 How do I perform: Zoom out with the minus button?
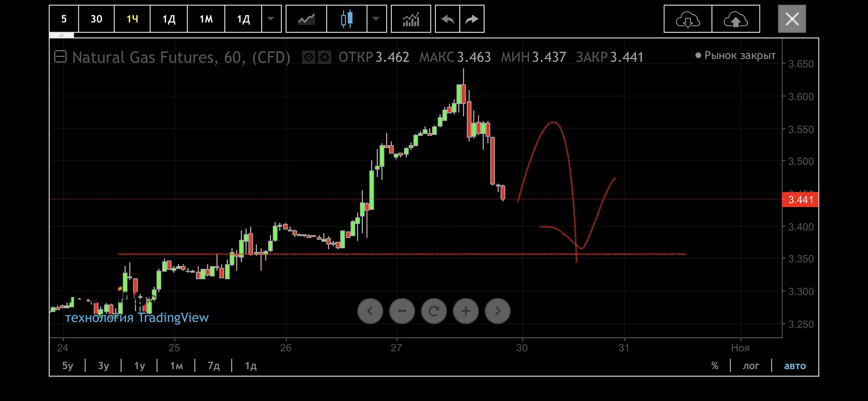coord(402,311)
